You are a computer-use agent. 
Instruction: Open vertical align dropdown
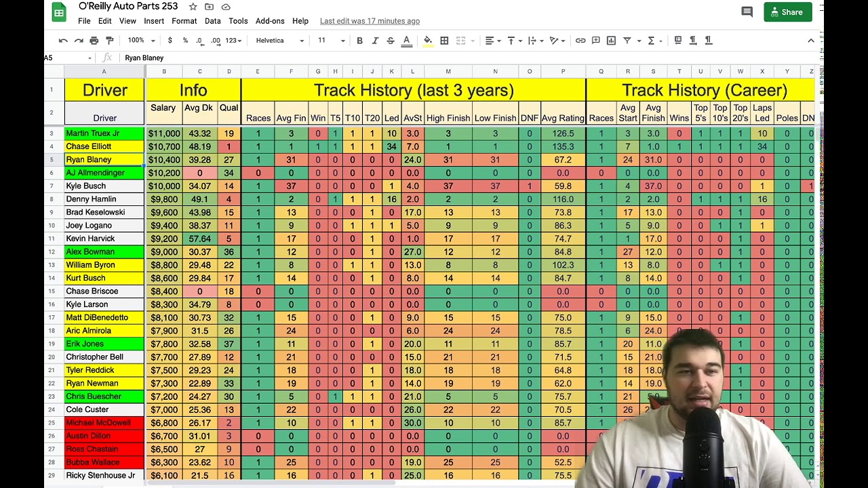tap(513, 41)
